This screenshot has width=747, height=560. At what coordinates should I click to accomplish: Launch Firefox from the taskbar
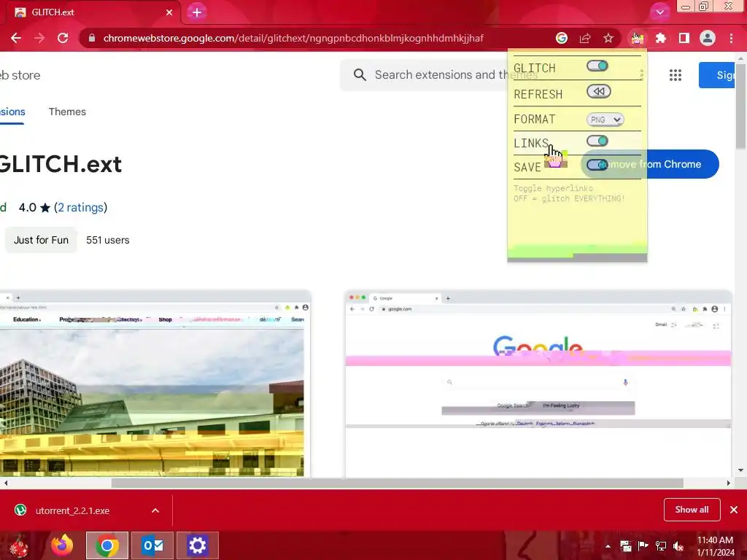(x=62, y=545)
